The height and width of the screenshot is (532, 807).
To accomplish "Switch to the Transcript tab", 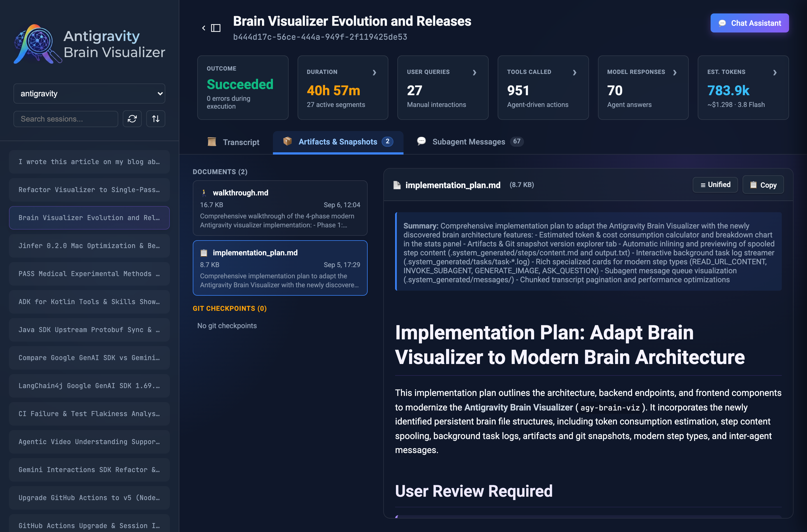I will point(233,142).
